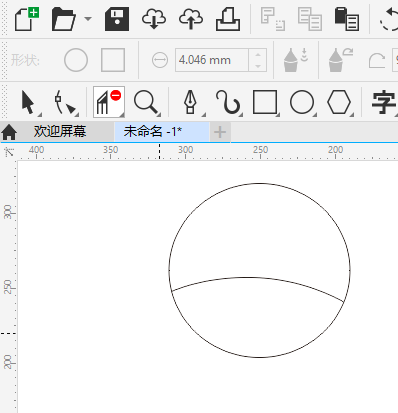Click the cut icon

point(273,19)
